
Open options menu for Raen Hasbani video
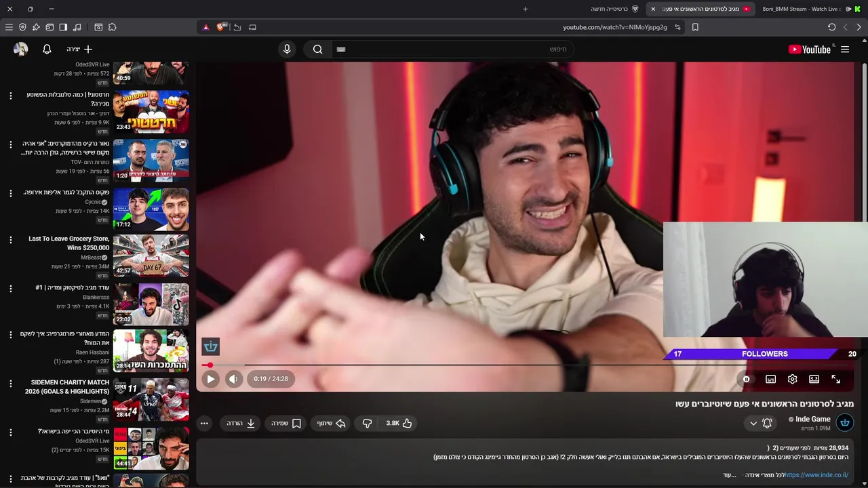(x=10, y=335)
